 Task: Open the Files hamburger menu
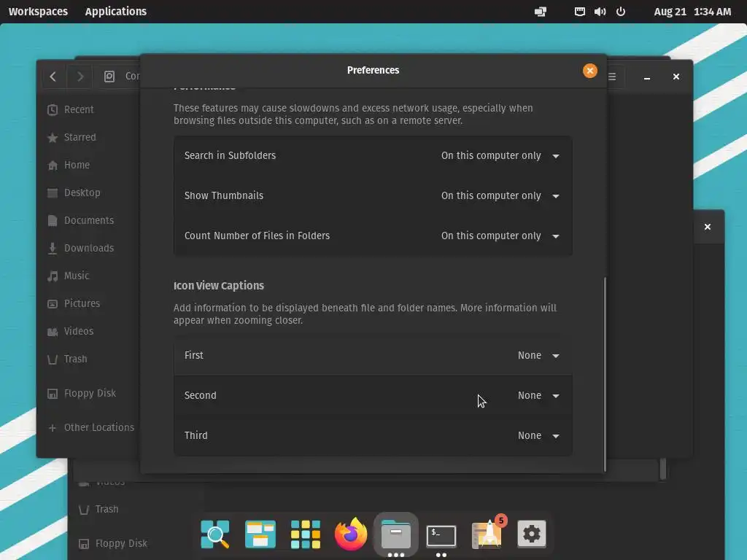612,77
